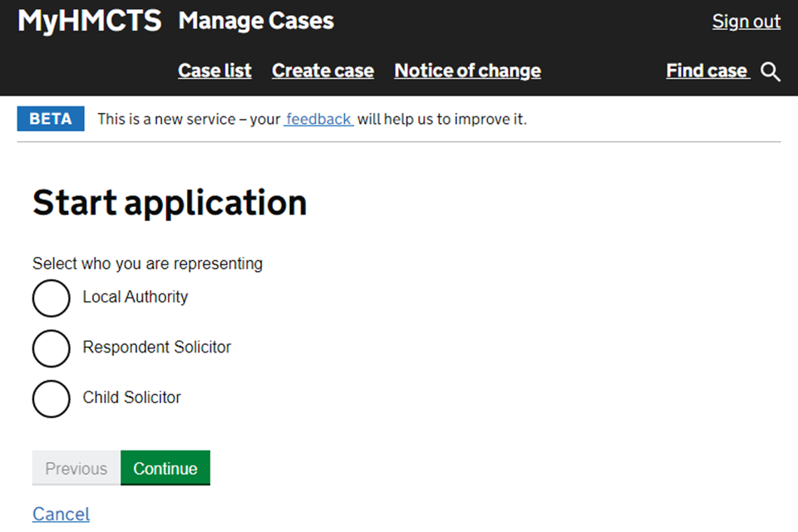Screen dimensions: 798x532
Task: Click the Manage Cases header title
Action: pyautogui.click(x=256, y=22)
